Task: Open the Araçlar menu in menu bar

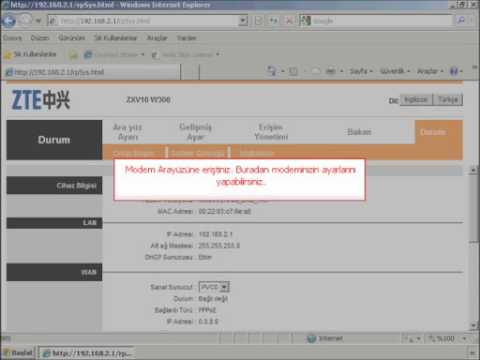Action: tap(157, 38)
